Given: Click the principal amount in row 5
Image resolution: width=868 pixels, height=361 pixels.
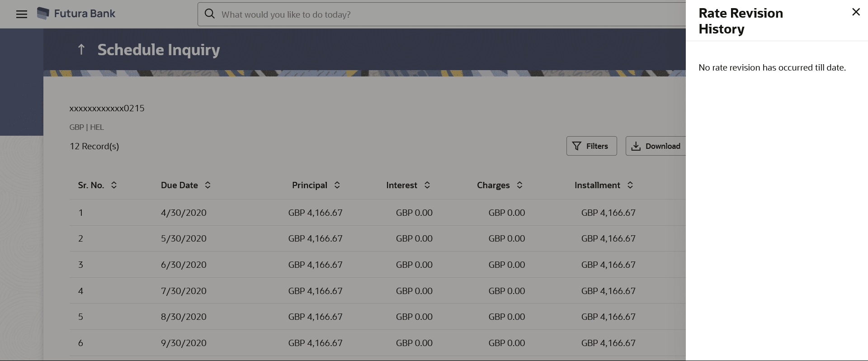Looking at the screenshot, I should click(316, 317).
